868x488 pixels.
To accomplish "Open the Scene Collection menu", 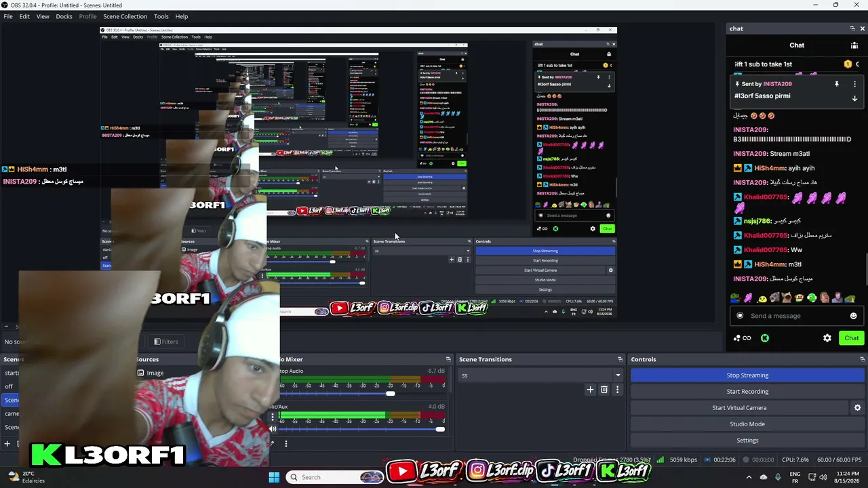I will click(125, 16).
